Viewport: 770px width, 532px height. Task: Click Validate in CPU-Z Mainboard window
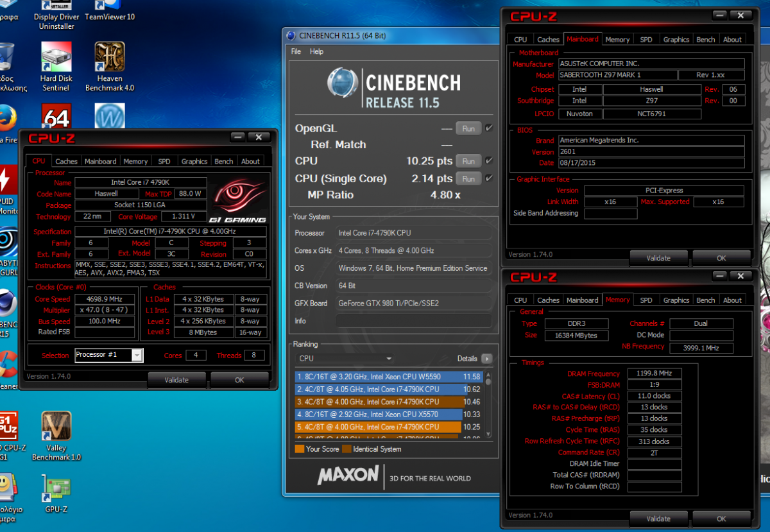658,258
